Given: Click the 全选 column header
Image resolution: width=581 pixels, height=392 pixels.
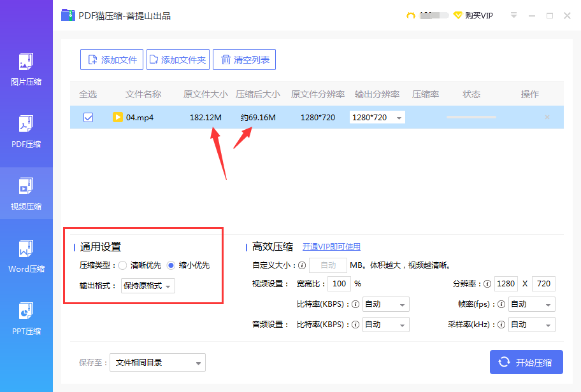Looking at the screenshot, I should tap(88, 94).
